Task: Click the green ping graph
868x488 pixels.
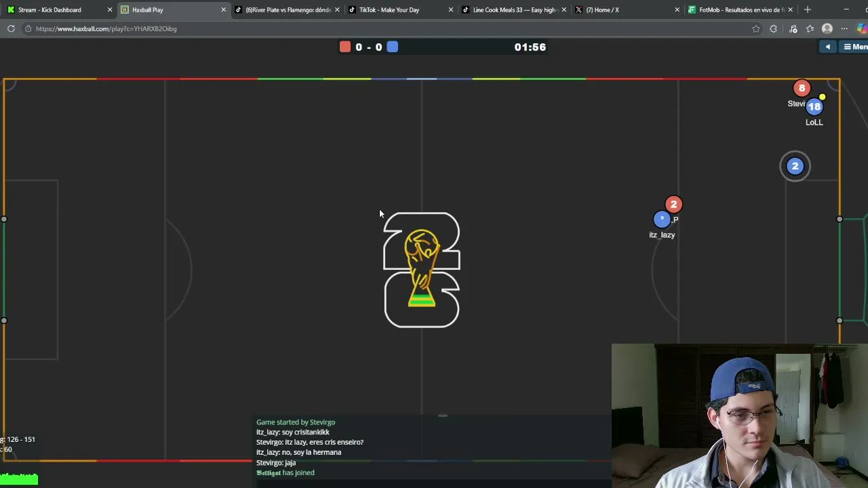Action: pyautogui.click(x=19, y=480)
